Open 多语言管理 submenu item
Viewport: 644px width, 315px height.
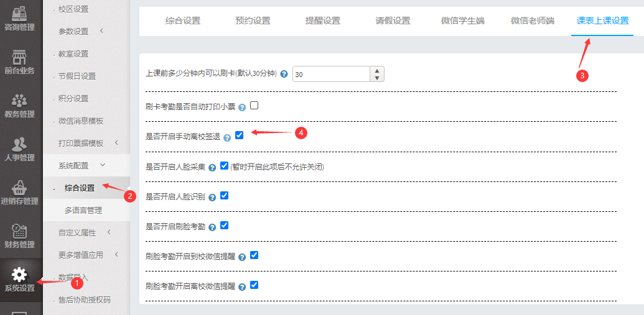pyautogui.click(x=83, y=211)
